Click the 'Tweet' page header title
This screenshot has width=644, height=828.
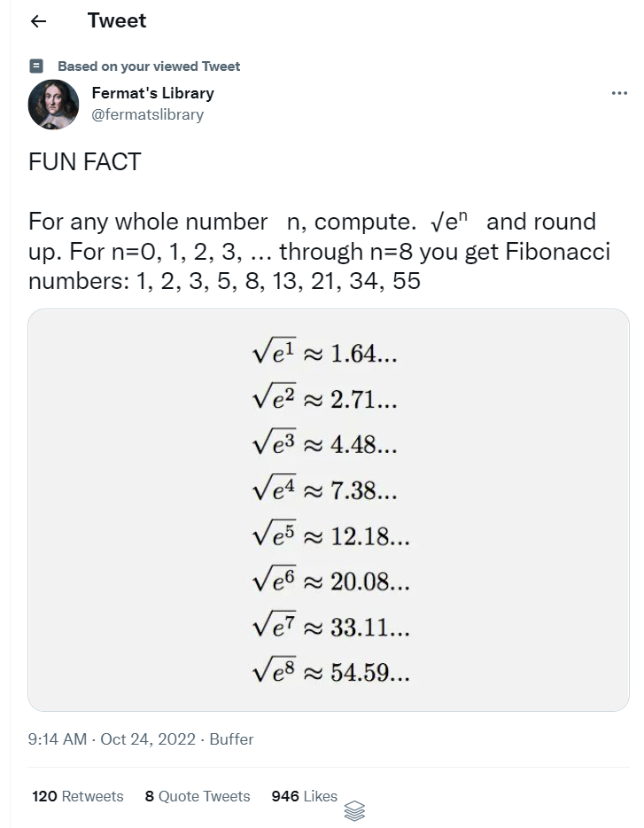tap(117, 21)
